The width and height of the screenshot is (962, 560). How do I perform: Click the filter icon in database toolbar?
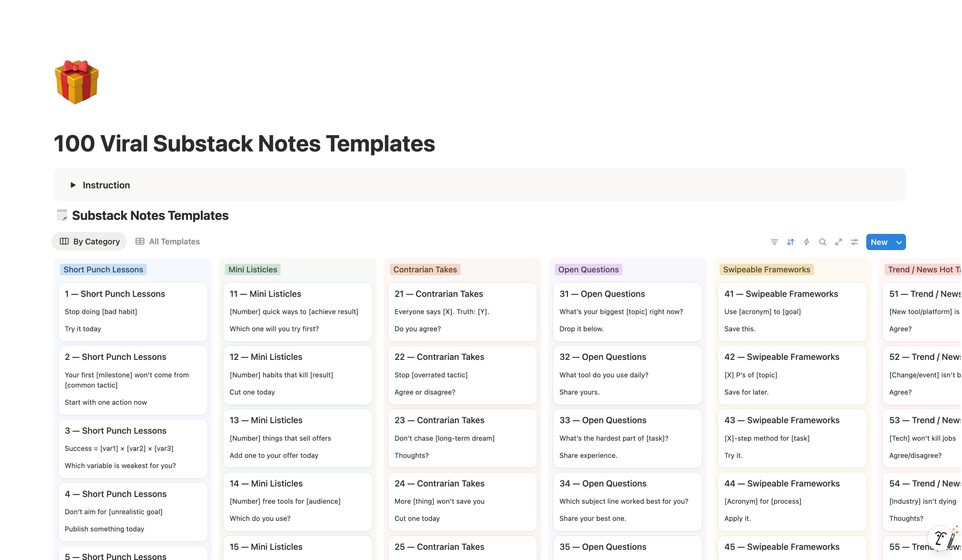(774, 242)
